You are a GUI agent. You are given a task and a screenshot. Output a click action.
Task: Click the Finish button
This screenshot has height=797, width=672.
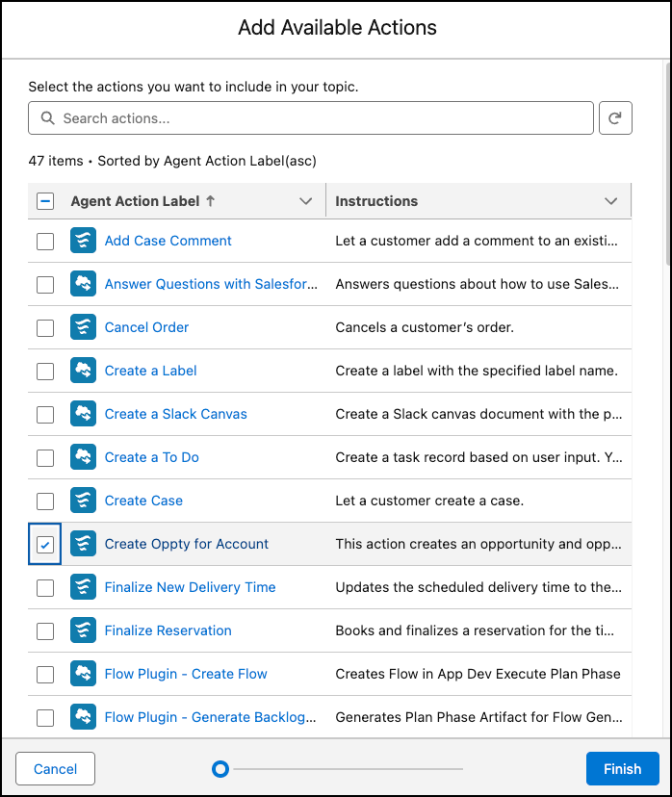[x=622, y=769]
